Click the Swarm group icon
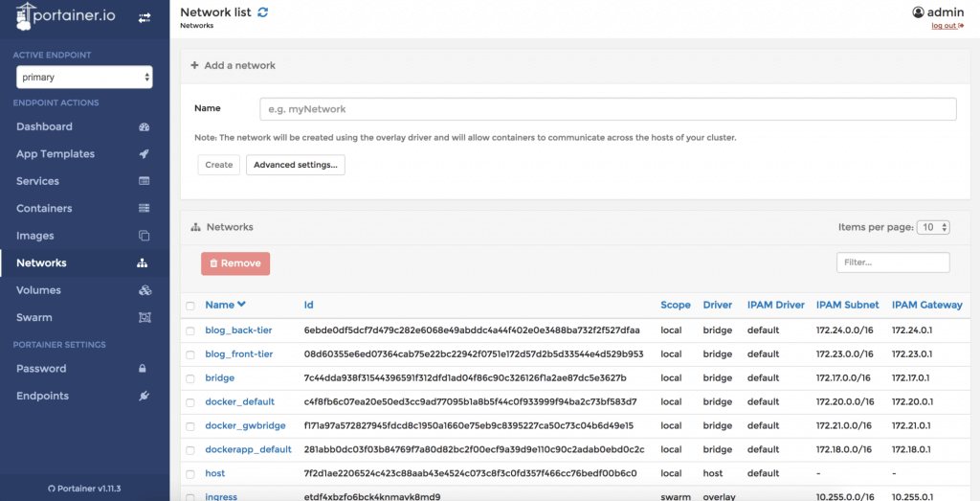980x501 pixels. point(145,318)
